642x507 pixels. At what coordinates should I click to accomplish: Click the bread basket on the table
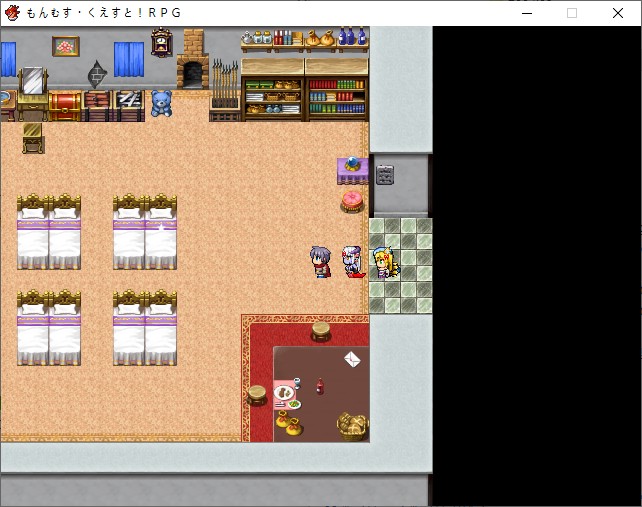tap(352, 427)
